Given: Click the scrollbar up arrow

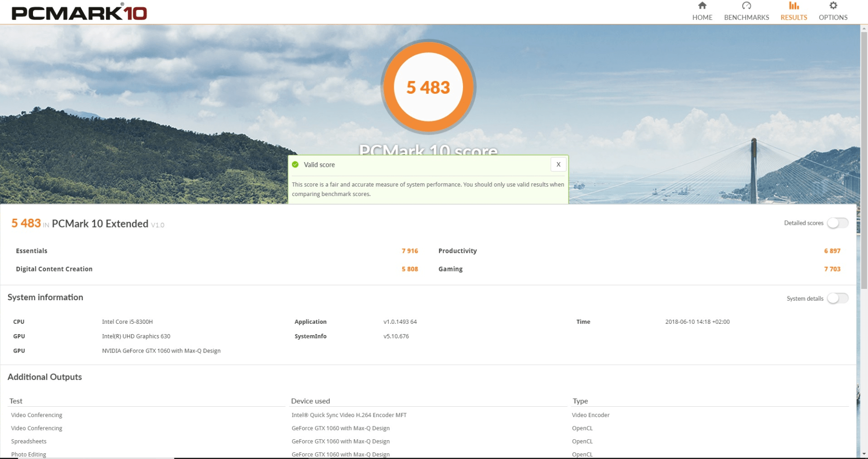Looking at the screenshot, I should [864, 29].
